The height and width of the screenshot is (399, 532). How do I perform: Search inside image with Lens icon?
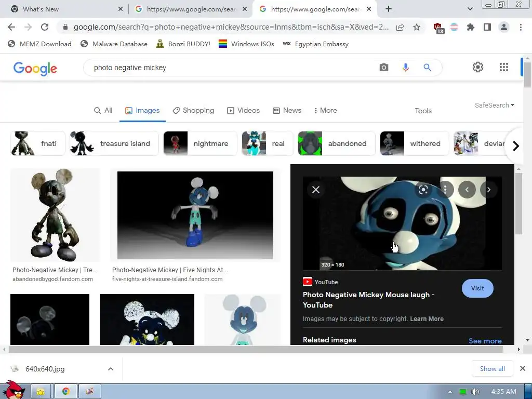(x=423, y=190)
